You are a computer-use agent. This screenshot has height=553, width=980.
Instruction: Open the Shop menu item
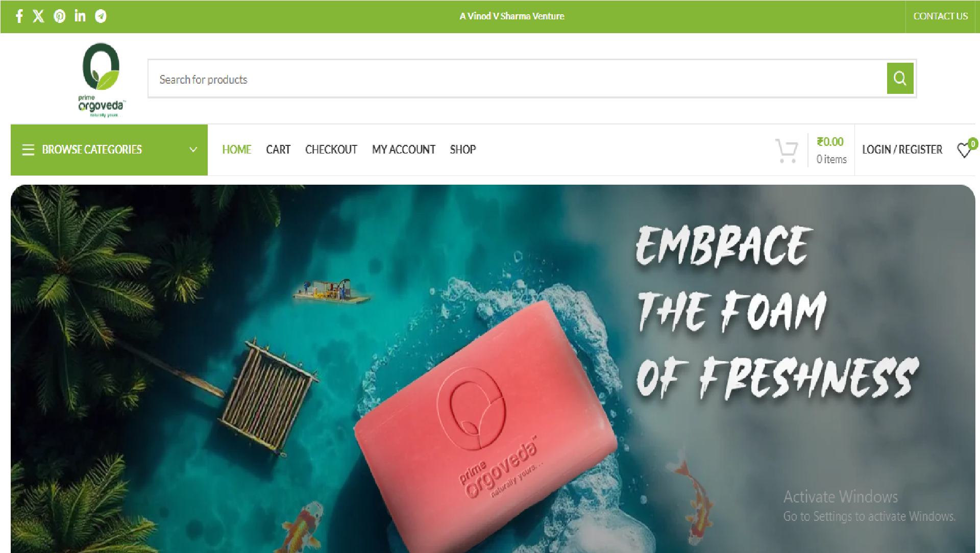point(463,149)
